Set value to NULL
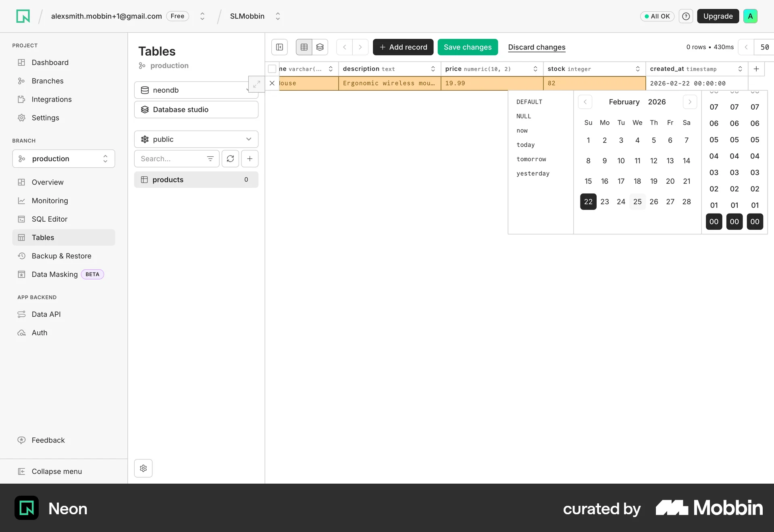The width and height of the screenshot is (774, 532). (524, 116)
